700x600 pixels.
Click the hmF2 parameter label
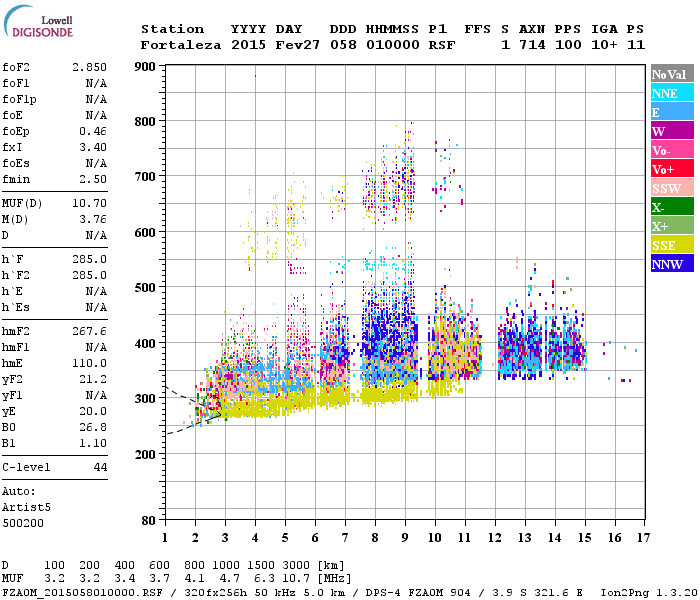click(x=18, y=331)
